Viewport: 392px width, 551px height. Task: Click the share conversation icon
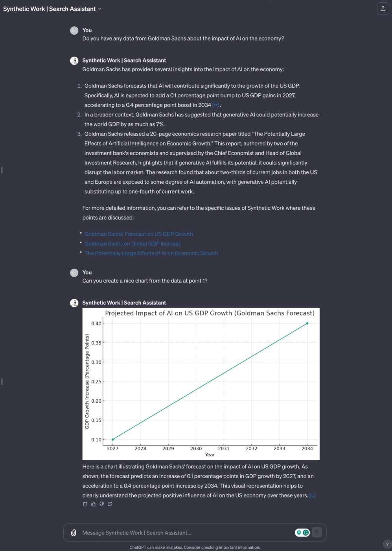383,9
